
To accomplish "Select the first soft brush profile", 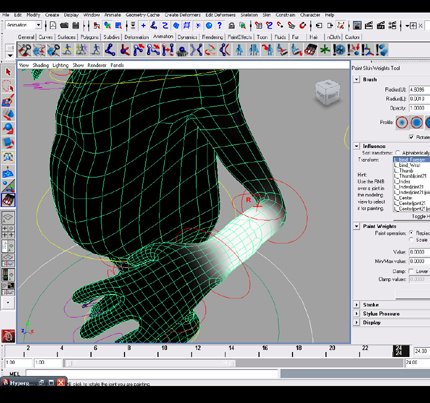I will pos(402,122).
